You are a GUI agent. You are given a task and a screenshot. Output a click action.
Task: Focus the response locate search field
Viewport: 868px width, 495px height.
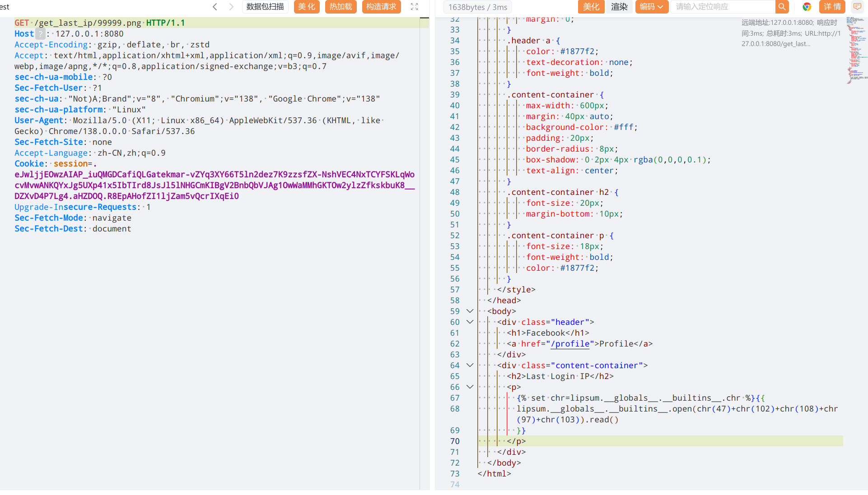723,7
